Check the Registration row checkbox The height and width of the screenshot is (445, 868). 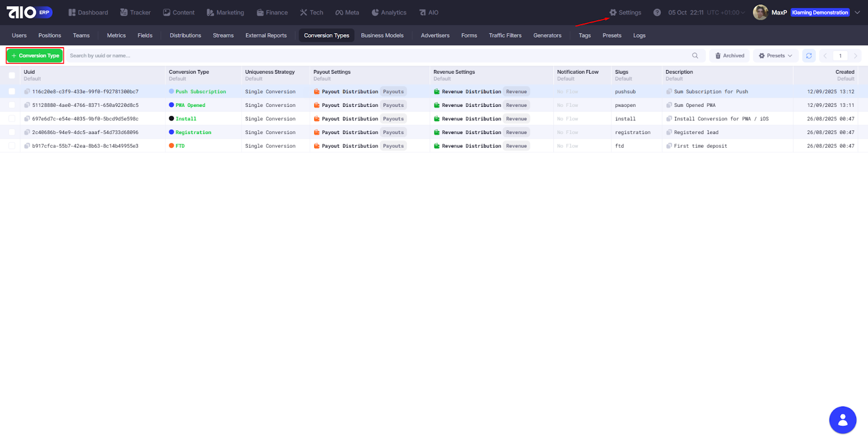[x=12, y=132]
